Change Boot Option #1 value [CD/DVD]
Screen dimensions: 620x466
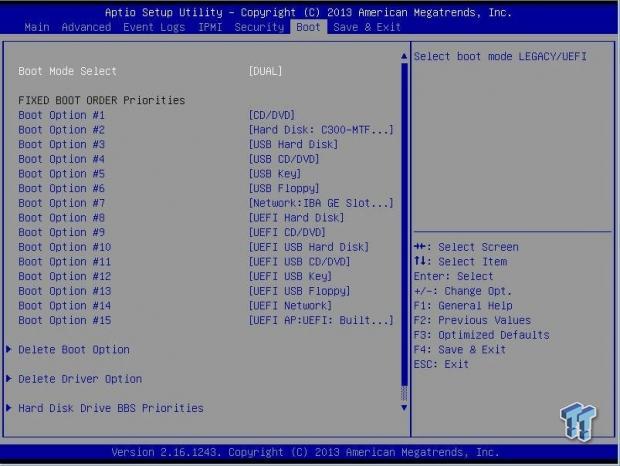pyautogui.click(x=272, y=115)
